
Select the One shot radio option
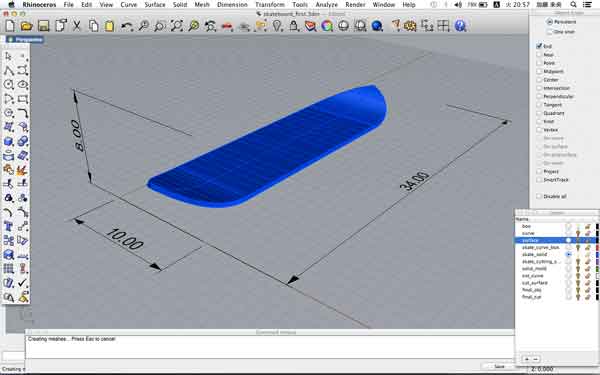tap(550, 32)
